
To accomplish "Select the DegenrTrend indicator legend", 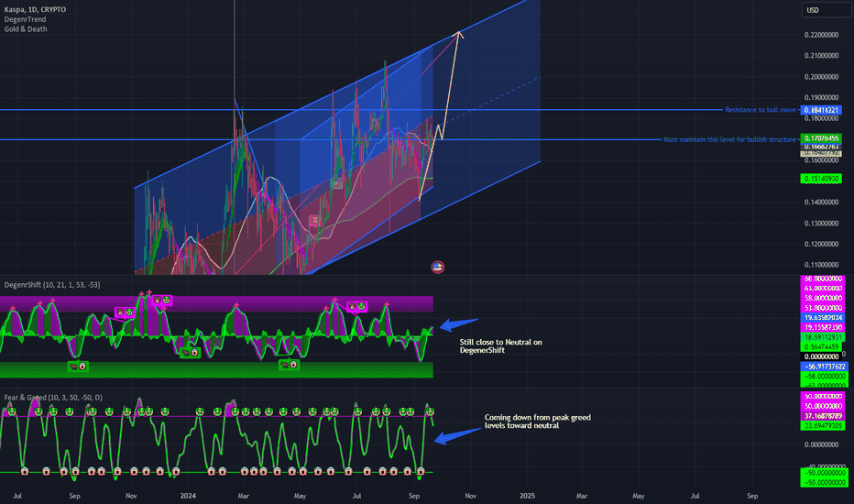I will pyautogui.click(x=25, y=19).
